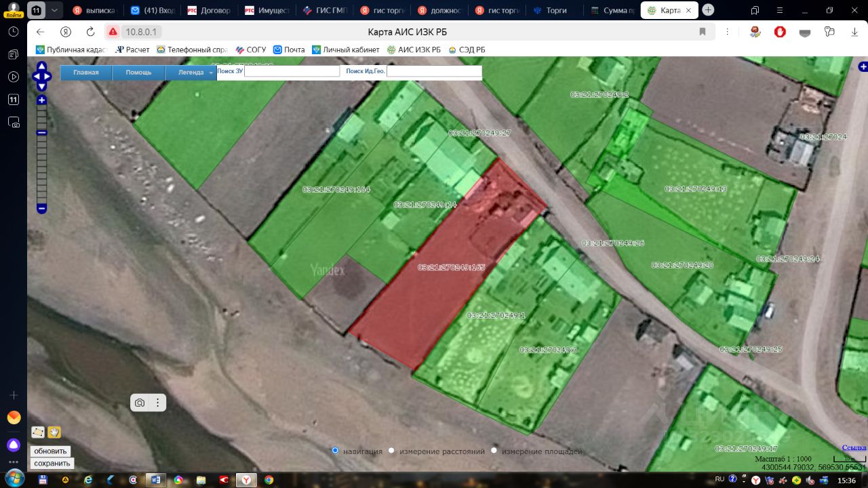Add a sidebar panel with plus icon

14,395
